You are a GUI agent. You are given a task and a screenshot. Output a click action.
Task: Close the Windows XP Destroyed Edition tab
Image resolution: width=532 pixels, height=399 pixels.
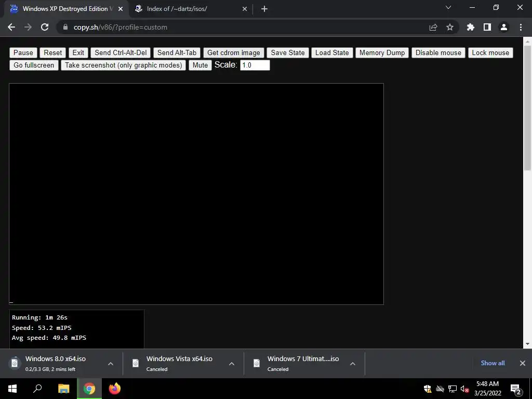tap(121, 9)
